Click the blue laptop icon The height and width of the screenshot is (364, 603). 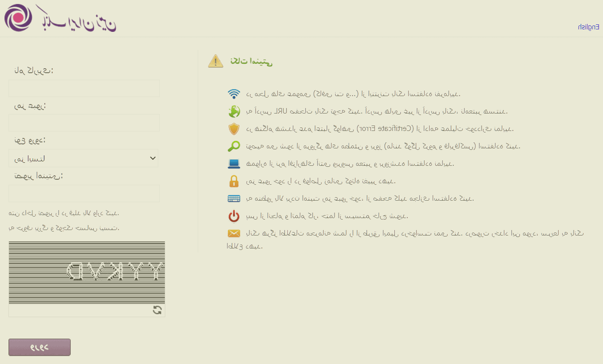click(234, 163)
